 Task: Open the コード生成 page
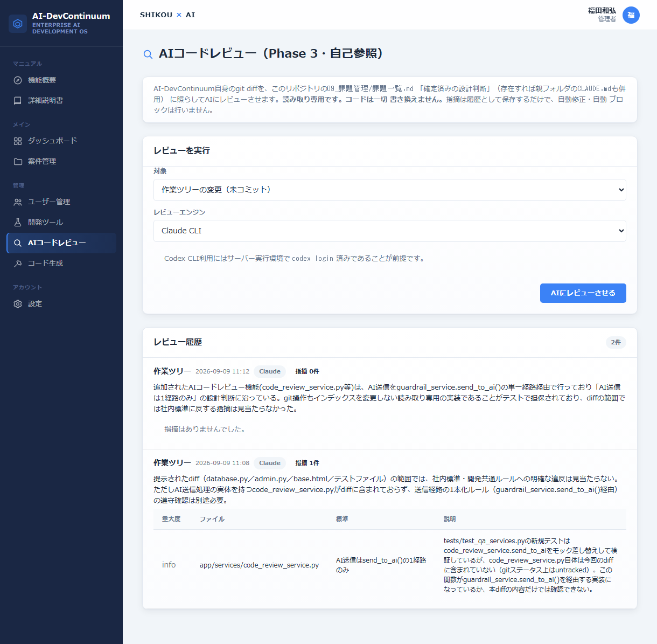point(61,264)
